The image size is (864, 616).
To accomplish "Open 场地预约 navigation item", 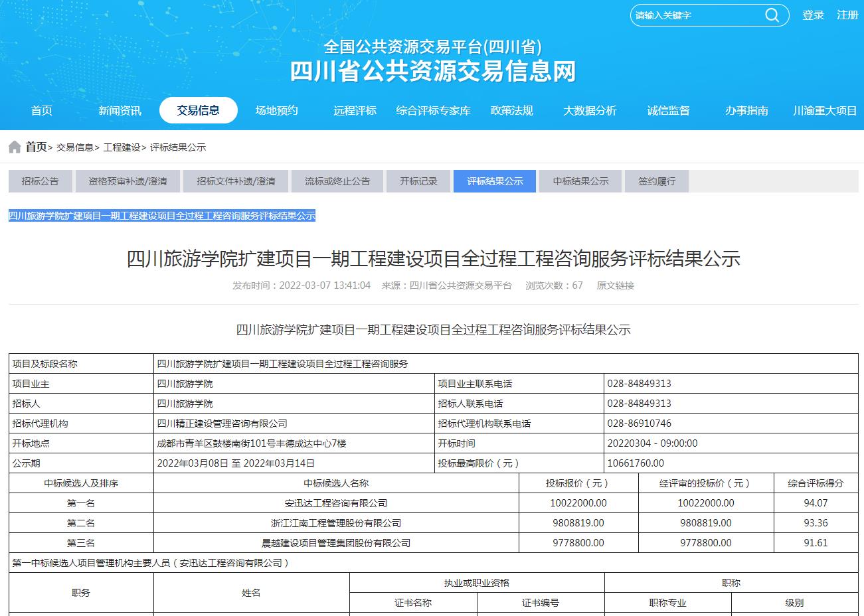I will [277, 110].
